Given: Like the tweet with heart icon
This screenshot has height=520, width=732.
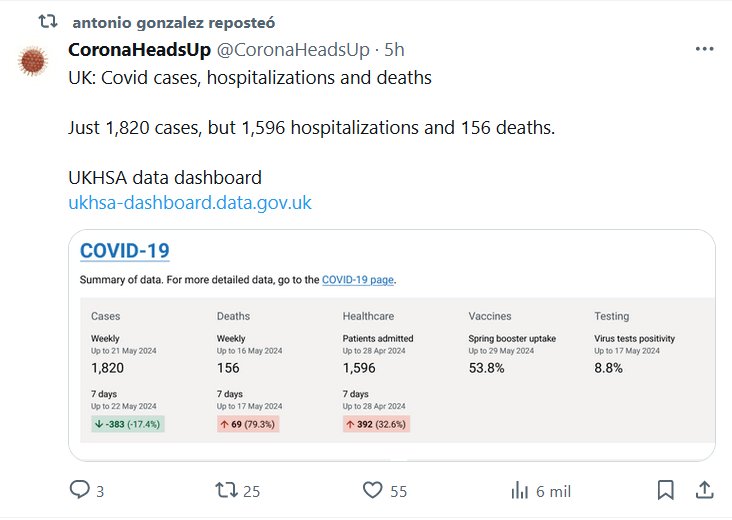Looking at the screenshot, I should pyautogui.click(x=373, y=490).
